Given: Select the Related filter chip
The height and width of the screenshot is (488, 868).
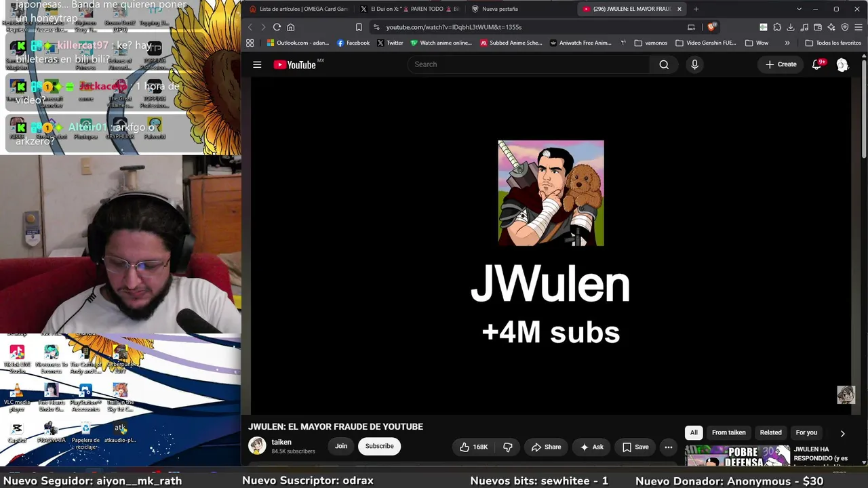Looking at the screenshot, I should tap(770, 432).
